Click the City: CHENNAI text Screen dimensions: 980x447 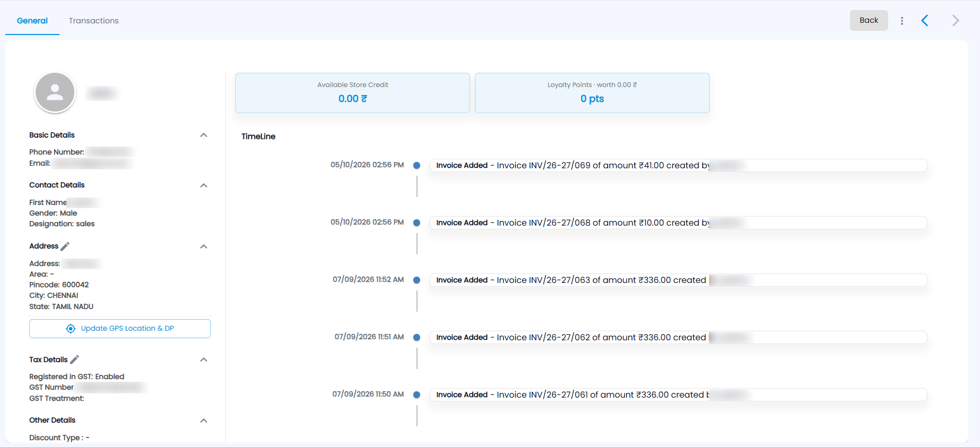54,296
